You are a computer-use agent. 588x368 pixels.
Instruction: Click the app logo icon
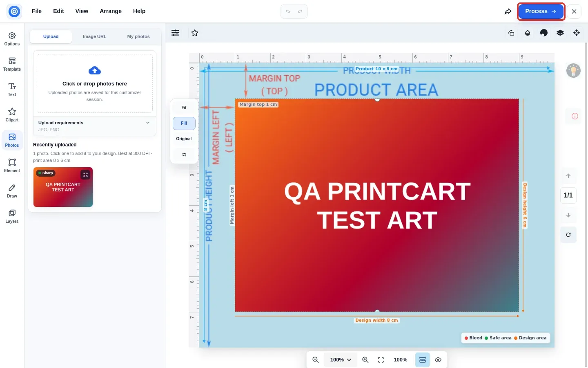coord(14,11)
